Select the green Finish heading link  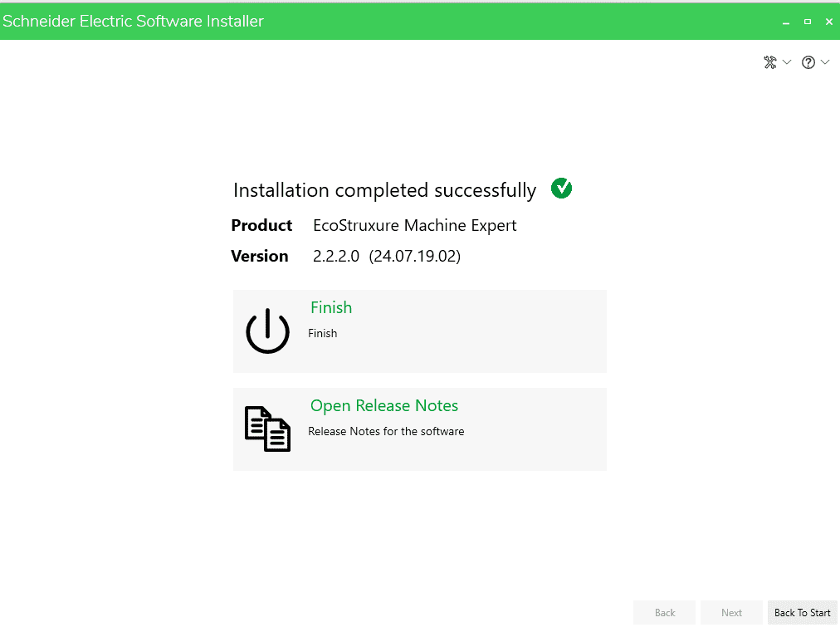pyautogui.click(x=331, y=307)
